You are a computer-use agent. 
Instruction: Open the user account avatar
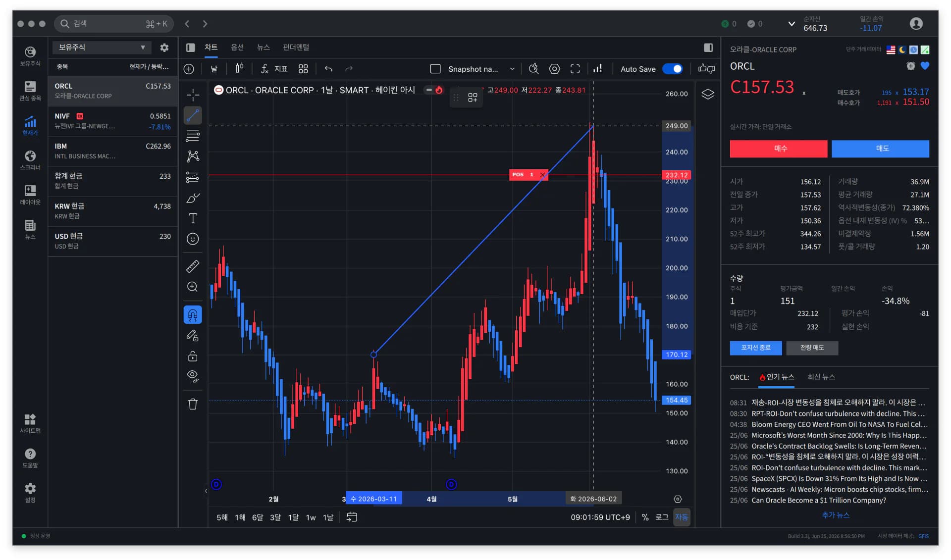click(916, 23)
